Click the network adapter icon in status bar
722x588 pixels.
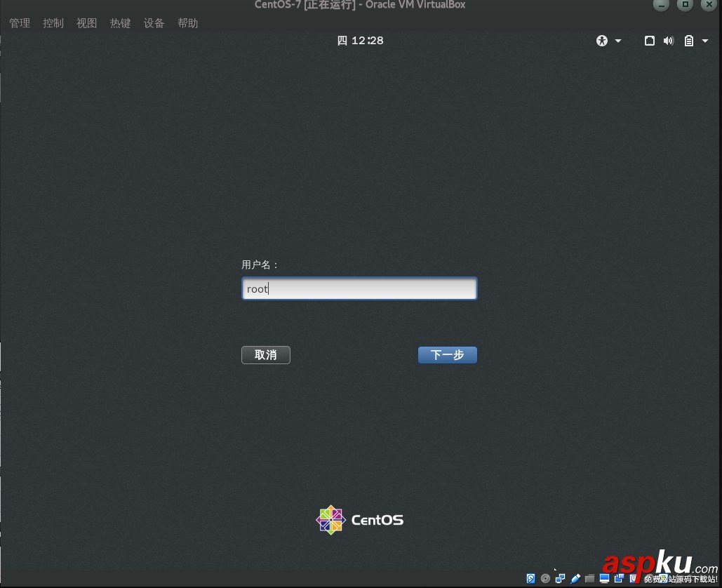tap(561, 578)
